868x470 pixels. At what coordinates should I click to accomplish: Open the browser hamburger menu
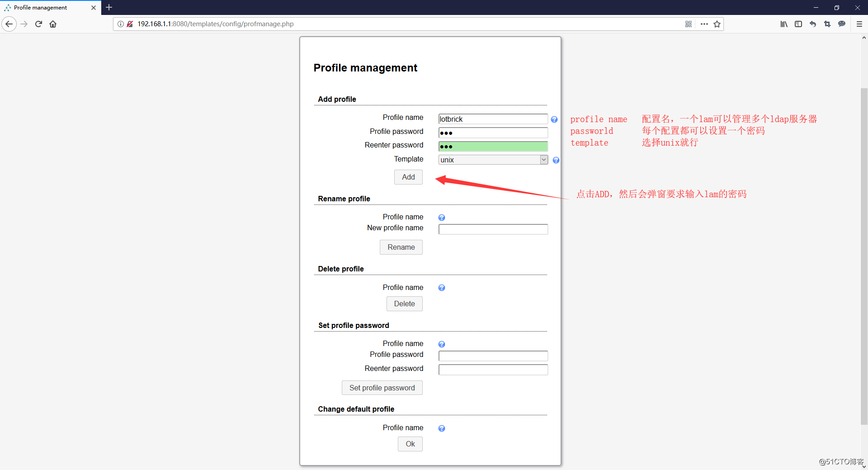click(859, 24)
